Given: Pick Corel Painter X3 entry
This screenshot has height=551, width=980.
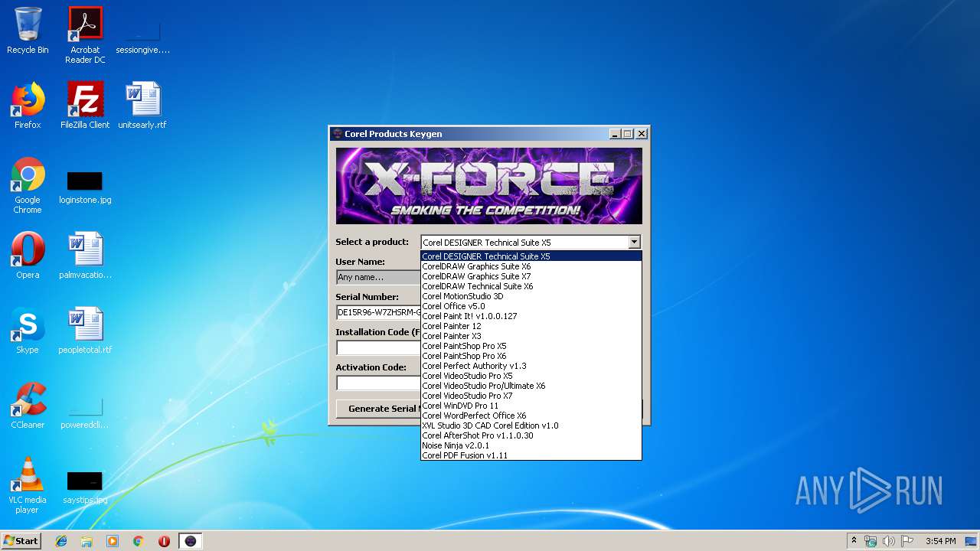Looking at the screenshot, I should coord(531,336).
